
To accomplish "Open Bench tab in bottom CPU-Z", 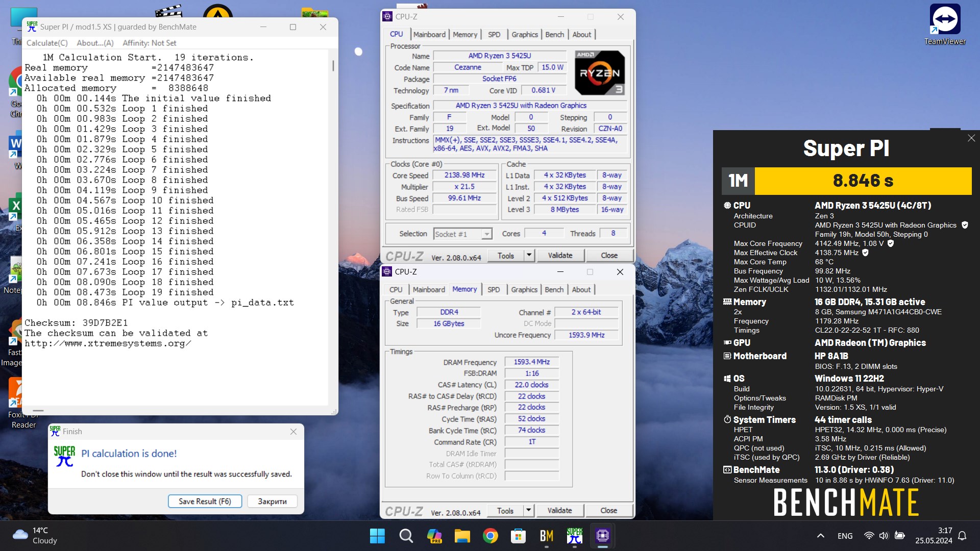I will [554, 289].
